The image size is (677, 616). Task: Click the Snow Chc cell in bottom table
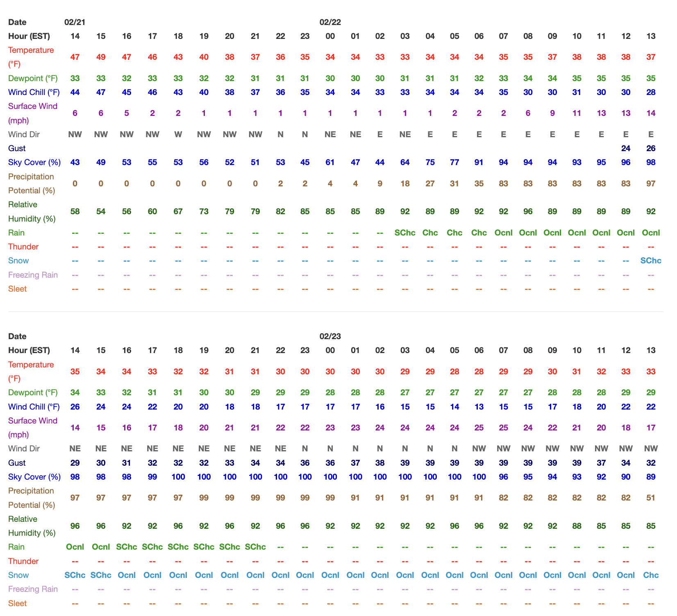pyautogui.click(x=651, y=575)
